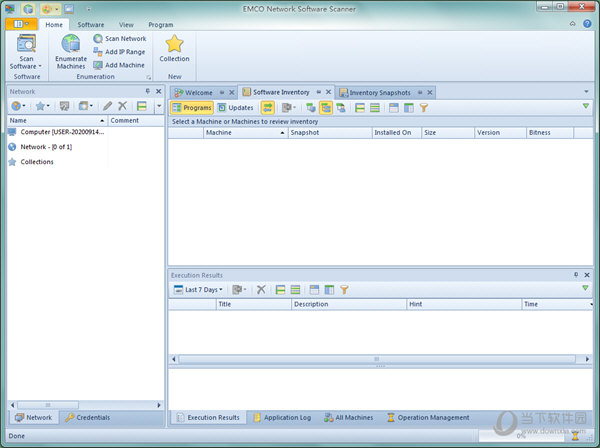
Task: Toggle Updates view button
Action: (235, 108)
